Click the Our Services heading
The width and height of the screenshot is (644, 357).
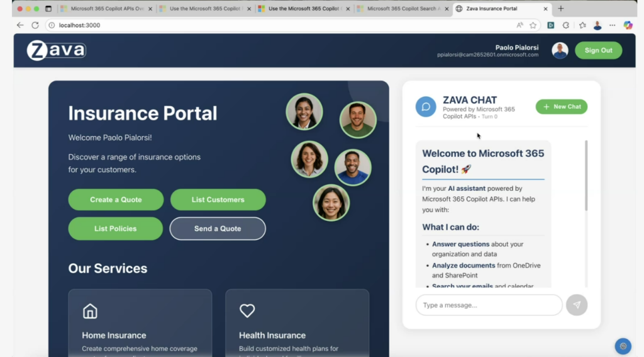click(108, 268)
